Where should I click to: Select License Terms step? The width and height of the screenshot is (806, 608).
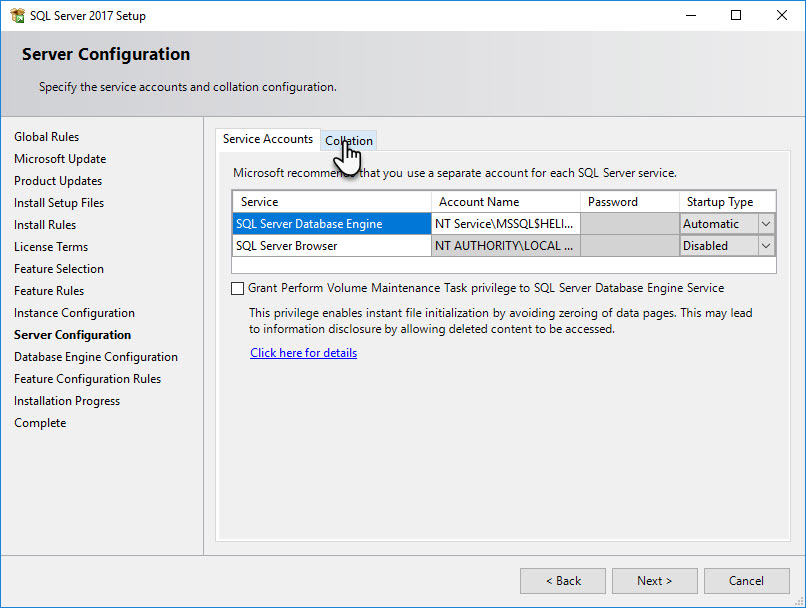tap(51, 247)
